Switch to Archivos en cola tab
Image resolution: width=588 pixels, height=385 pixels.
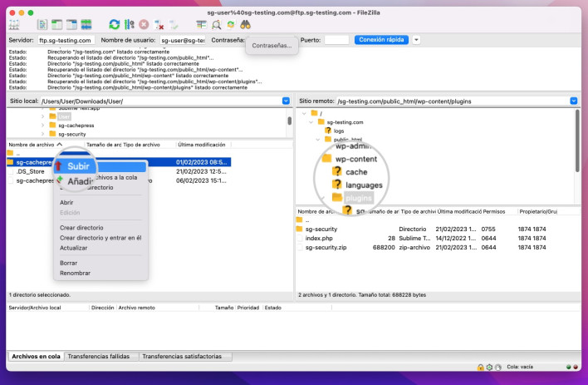(36, 356)
